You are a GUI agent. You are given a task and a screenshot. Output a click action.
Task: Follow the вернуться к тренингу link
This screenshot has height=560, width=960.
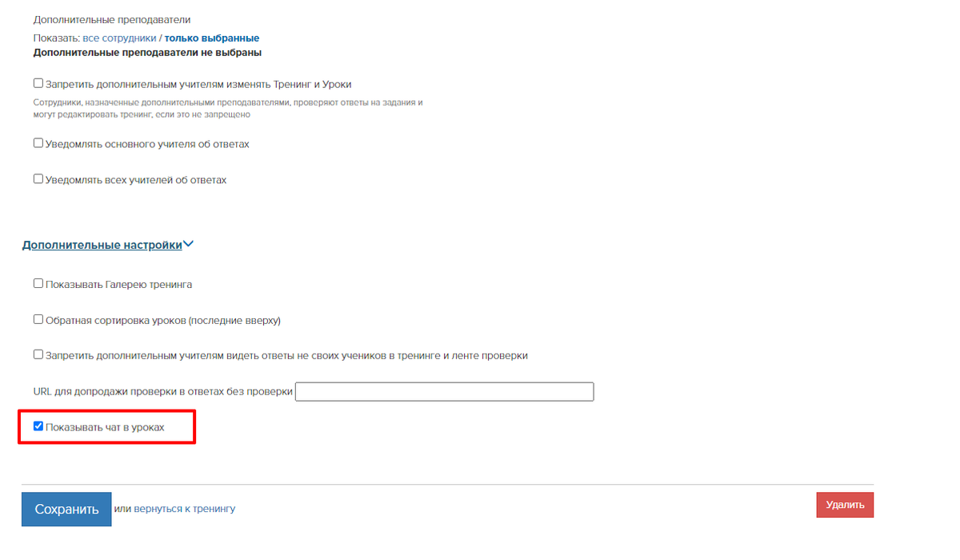point(185,509)
